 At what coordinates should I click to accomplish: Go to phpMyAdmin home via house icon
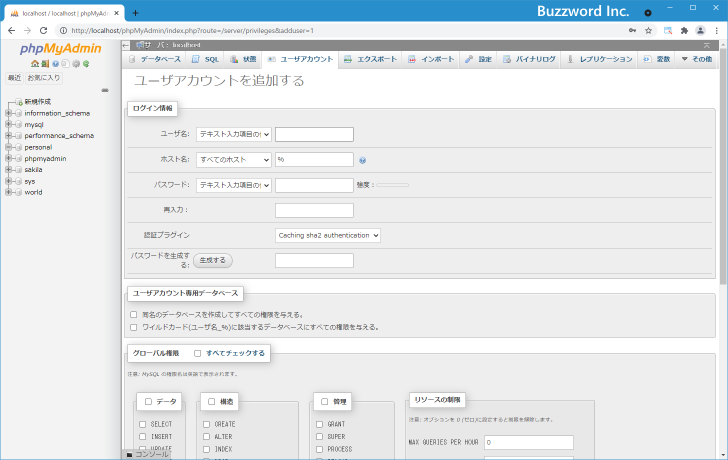[35, 64]
